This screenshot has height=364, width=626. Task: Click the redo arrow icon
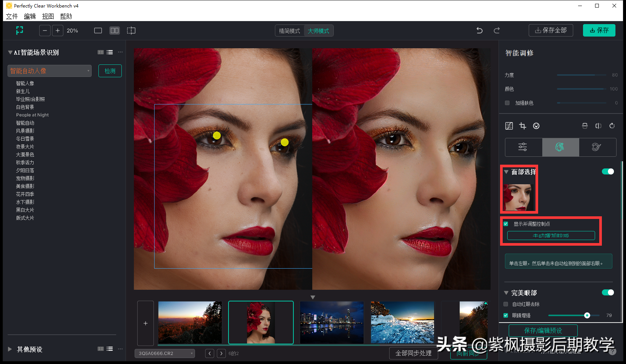tap(497, 31)
